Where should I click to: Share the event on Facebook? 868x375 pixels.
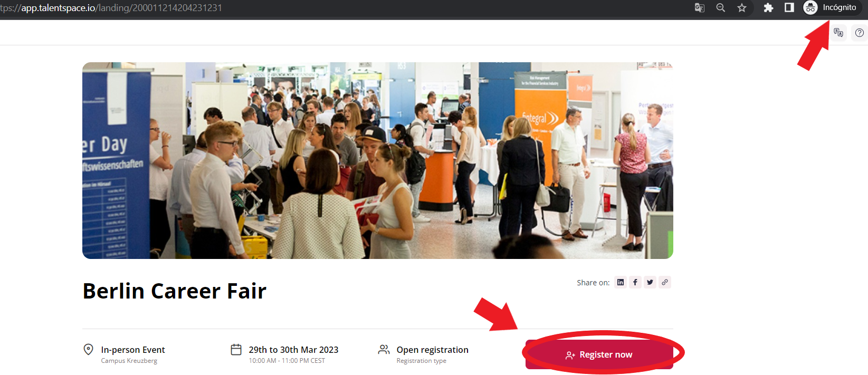coord(635,282)
